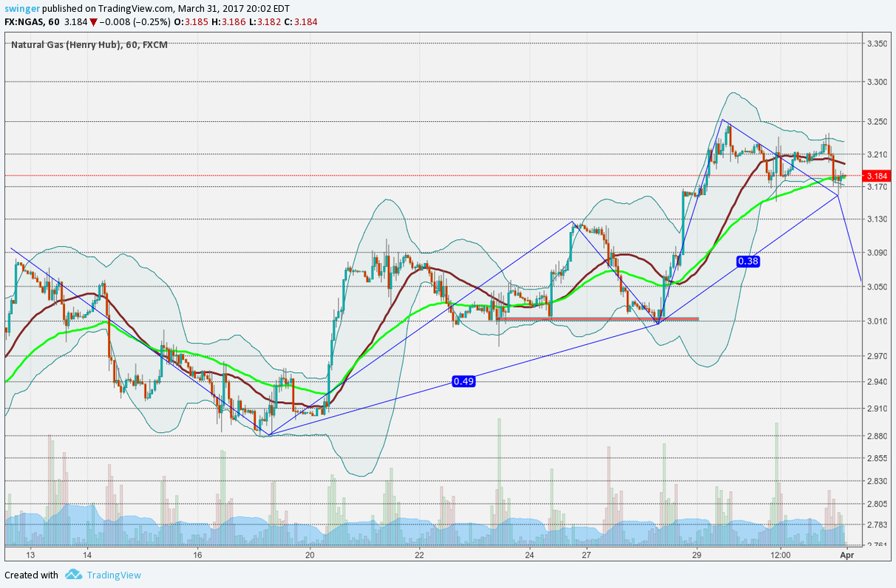Click the 3.250 price axis label

coord(877,122)
